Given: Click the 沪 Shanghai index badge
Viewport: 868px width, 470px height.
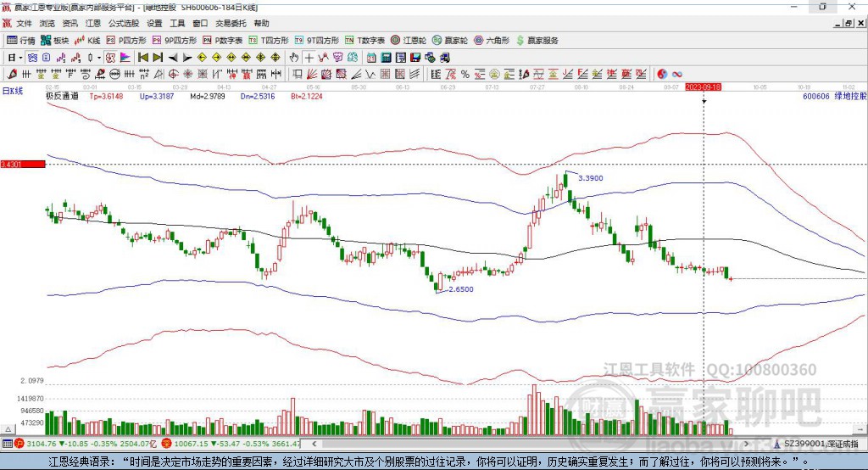Looking at the screenshot, I should pyautogui.click(x=20, y=444).
